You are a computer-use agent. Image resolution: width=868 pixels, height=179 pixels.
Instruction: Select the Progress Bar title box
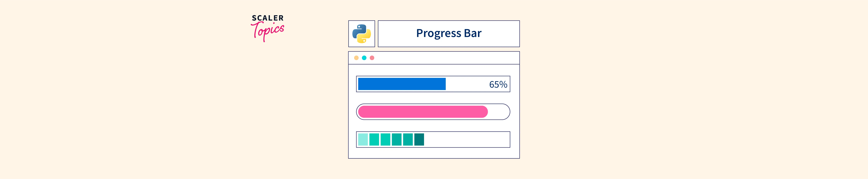coord(448,34)
